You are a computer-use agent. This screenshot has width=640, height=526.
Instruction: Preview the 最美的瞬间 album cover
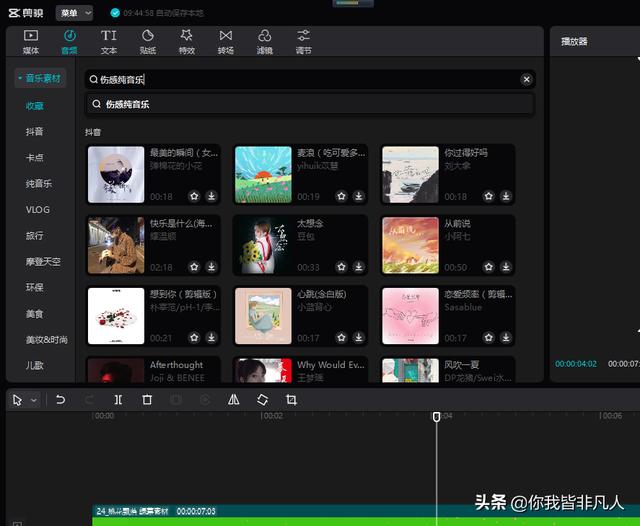click(x=116, y=175)
